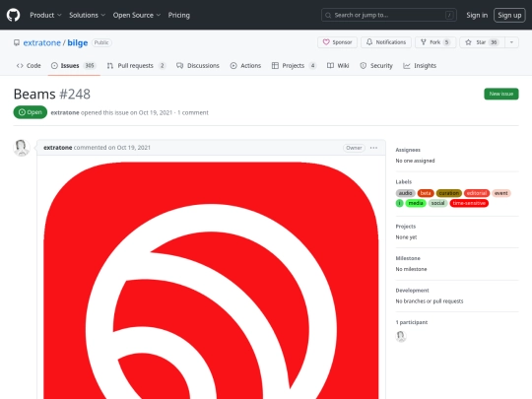Open the Discussions tab

198,65
